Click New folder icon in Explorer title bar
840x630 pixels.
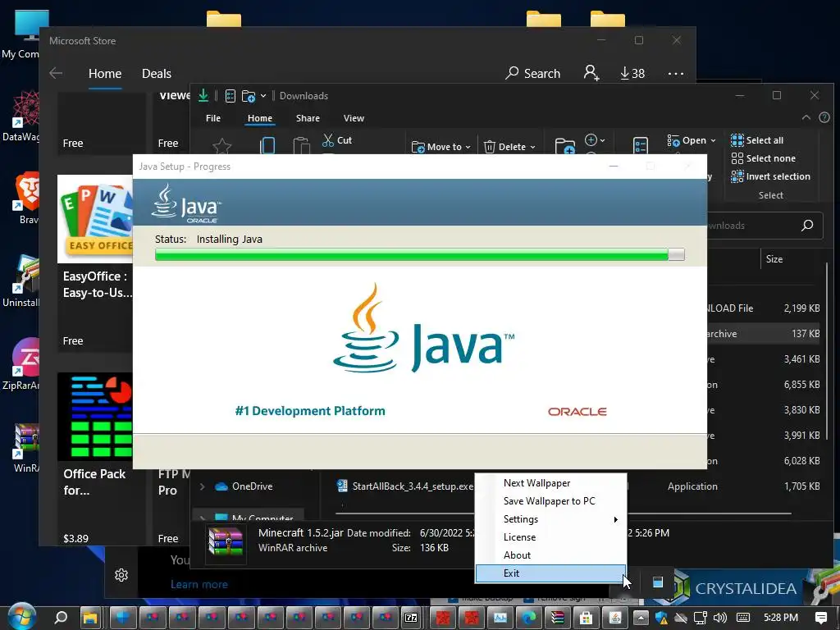coord(248,96)
